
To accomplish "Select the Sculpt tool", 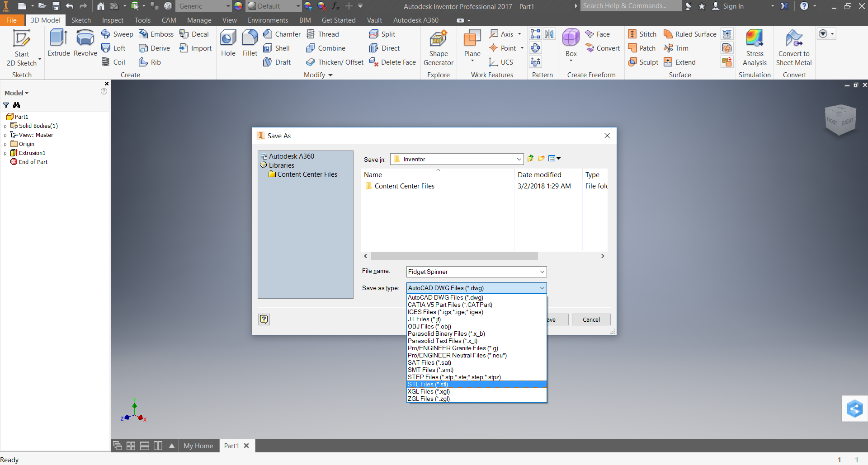I will (x=643, y=62).
